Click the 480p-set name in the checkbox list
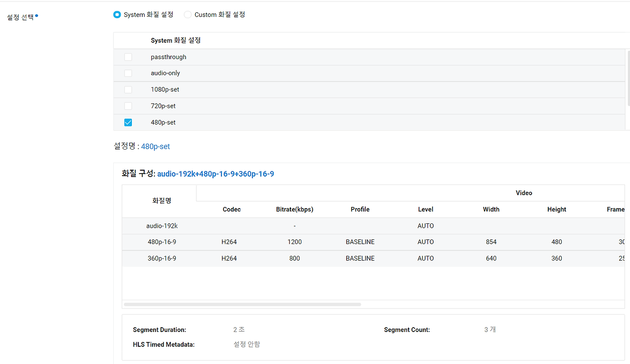Image resolution: width=630 pixels, height=364 pixels. click(x=163, y=122)
